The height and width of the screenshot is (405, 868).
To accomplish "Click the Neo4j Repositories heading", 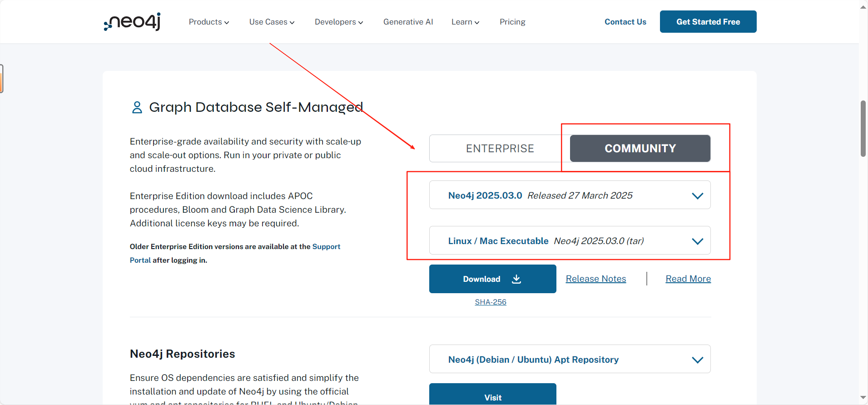I will 182,354.
